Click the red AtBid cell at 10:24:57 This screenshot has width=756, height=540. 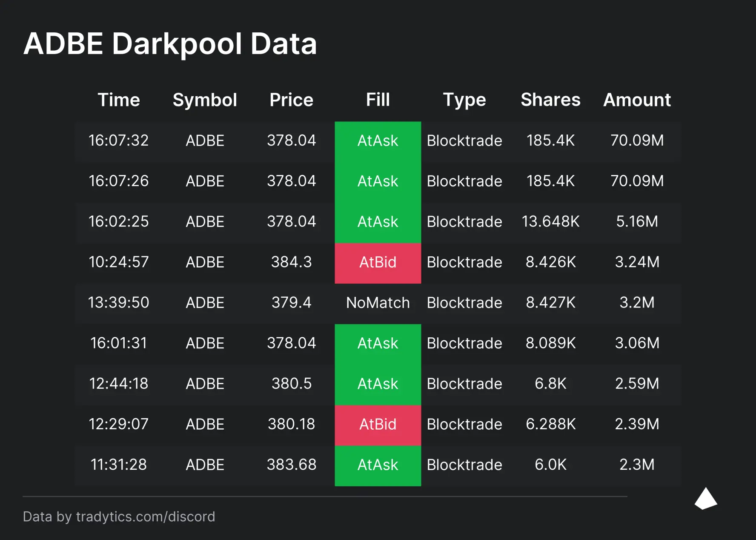pos(378,262)
